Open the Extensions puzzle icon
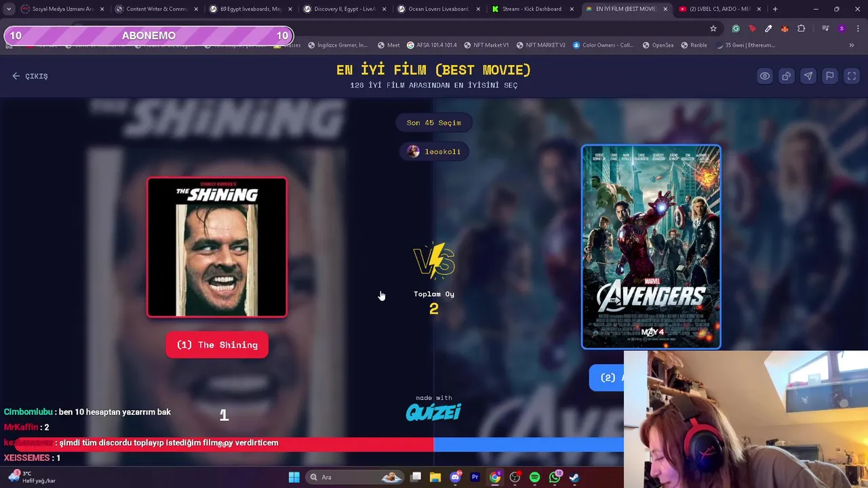Screen dimensions: 868x488 tap(802, 28)
